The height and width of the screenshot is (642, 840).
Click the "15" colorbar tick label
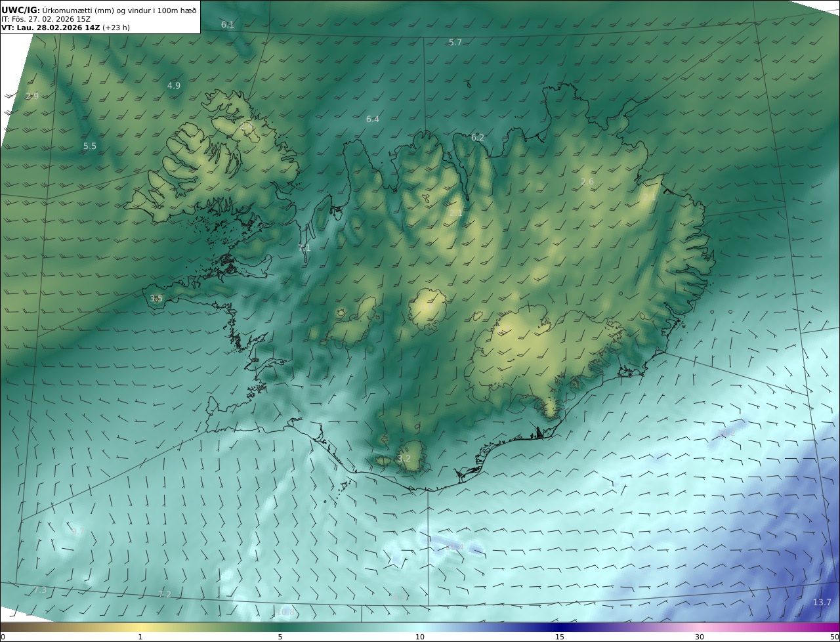click(x=560, y=637)
